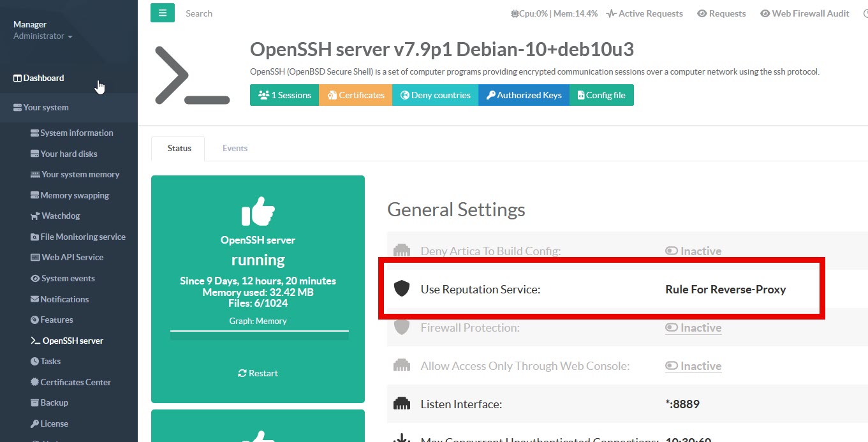Viewport: 868px width, 442px height.
Task: Click the License key icon
Action: coord(35,424)
